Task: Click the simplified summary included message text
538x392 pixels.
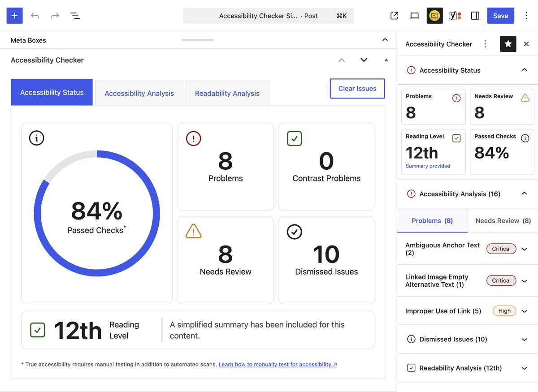Action: pos(257,330)
